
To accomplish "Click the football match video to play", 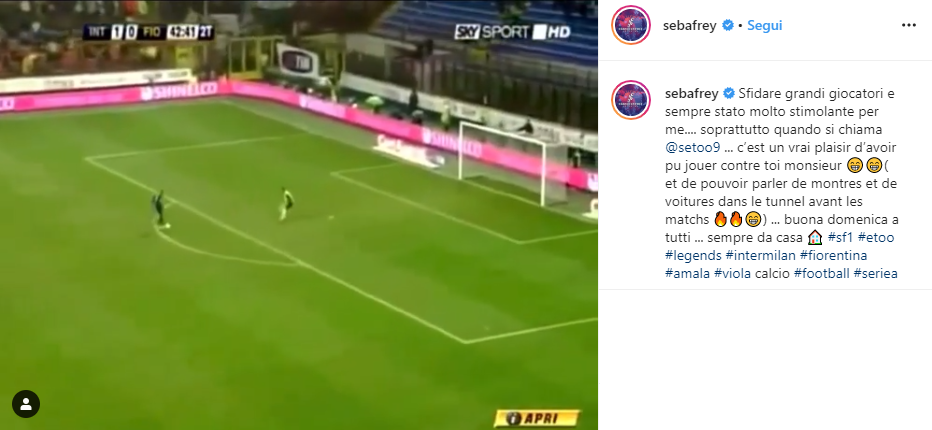I will [x=298, y=215].
